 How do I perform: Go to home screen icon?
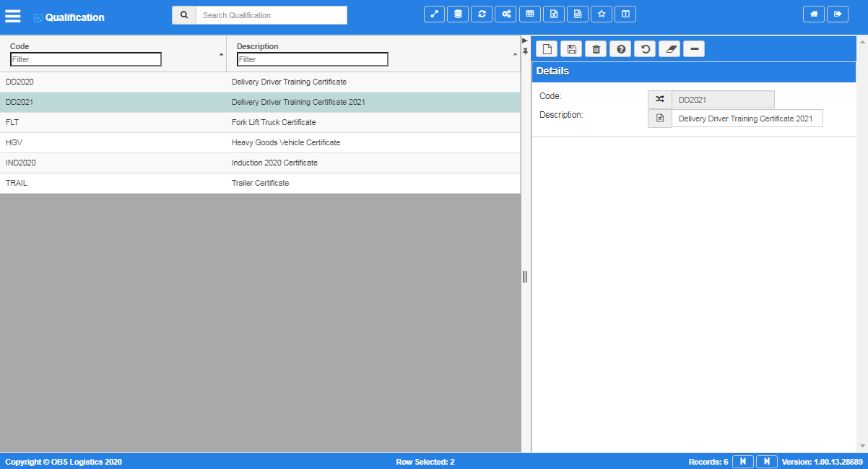click(814, 14)
